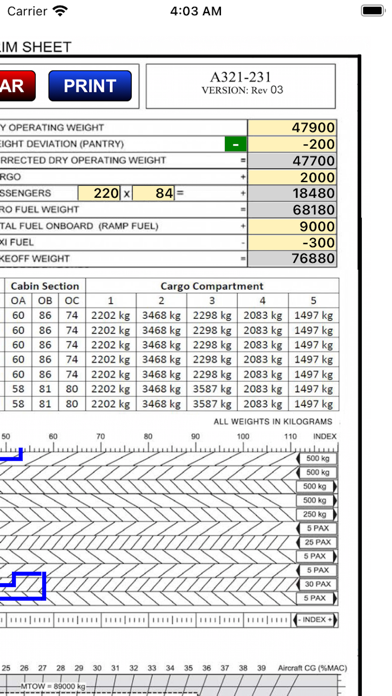Tap the - INDEX + scale label
The image size is (392, 696).
[x=316, y=620]
